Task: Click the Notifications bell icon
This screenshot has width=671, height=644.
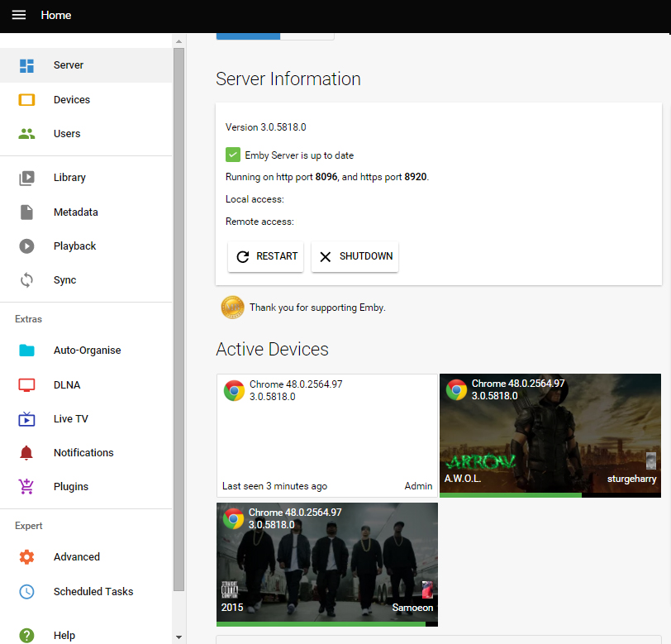Action: tap(26, 453)
